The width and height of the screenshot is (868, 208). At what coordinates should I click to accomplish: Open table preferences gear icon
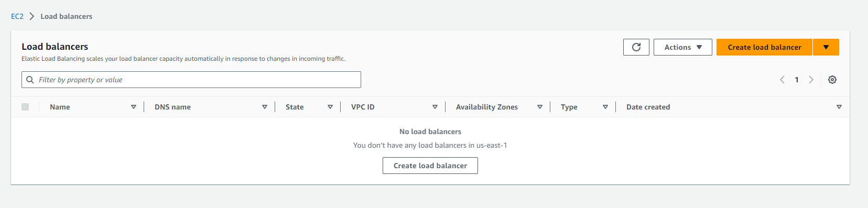coord(832,80)
